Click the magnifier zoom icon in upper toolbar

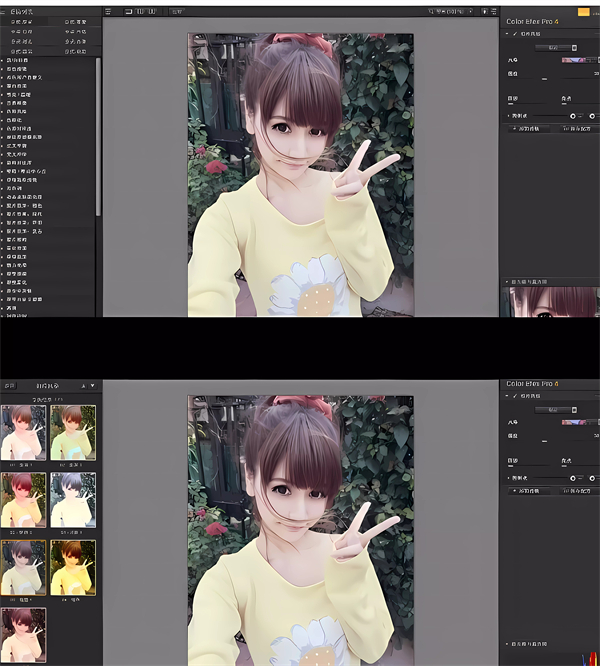click(x=431, y=11)
